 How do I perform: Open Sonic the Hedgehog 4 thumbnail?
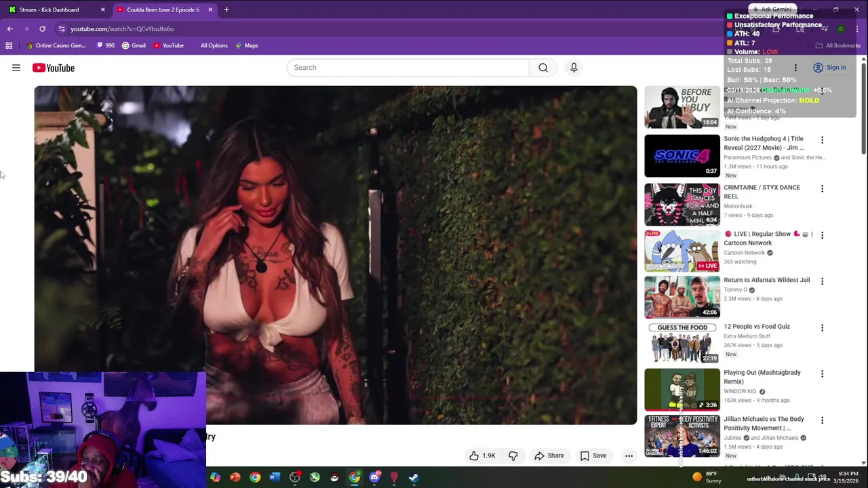[682, 156]
